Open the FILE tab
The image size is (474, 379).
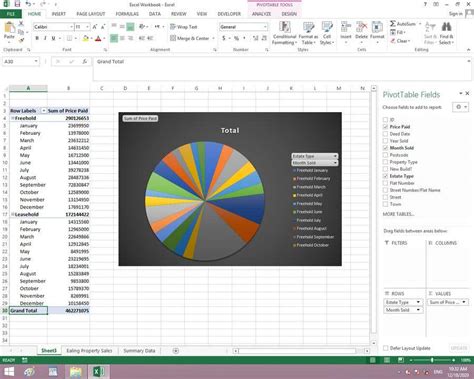click(11, 14)
